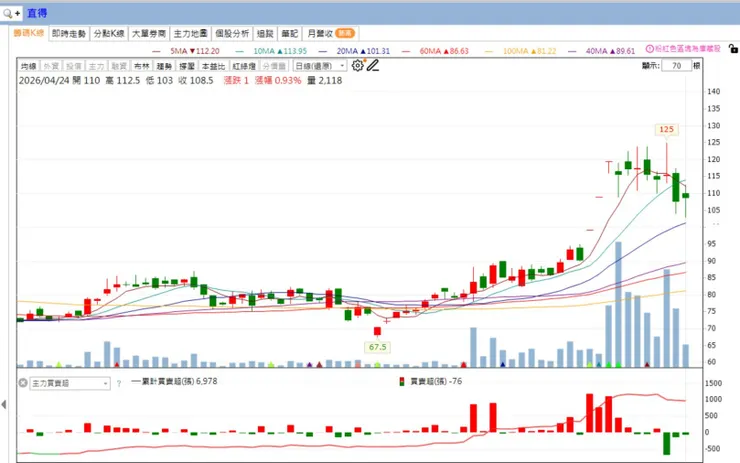This screenshot has height=463, width=740.
Task: Open the 大戶券商 tab
Action: [x=149, y=34]
